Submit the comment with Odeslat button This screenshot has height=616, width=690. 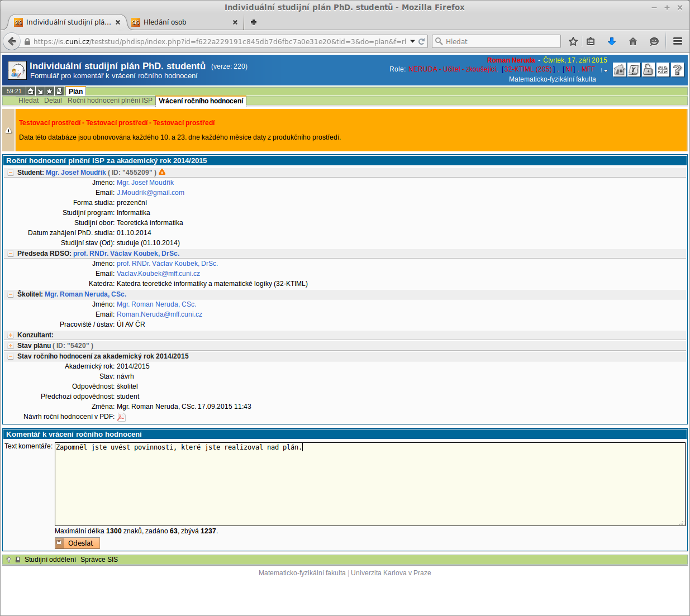[x=77, y=543]
